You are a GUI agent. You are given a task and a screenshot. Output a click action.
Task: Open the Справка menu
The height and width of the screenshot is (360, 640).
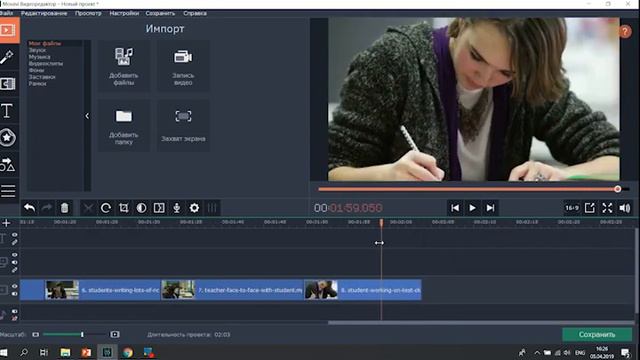[x=195, y=13]
